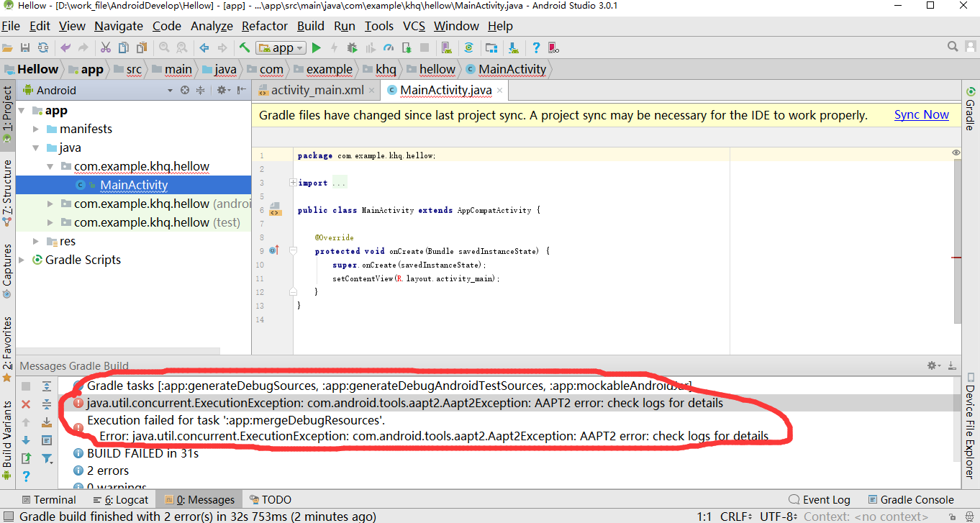Open the Project Structure icon

click(x=491, y=47)
